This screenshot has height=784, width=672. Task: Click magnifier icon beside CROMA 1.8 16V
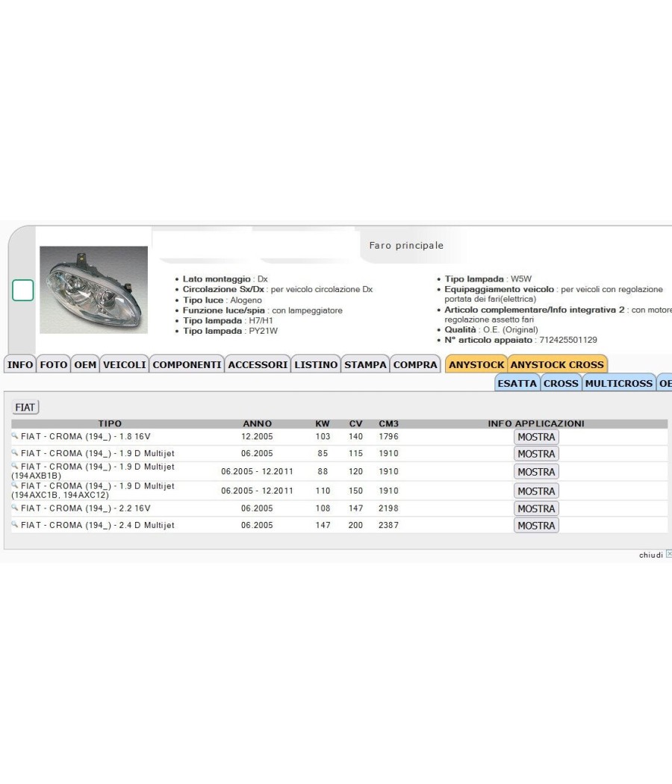[x=14, y=436]
